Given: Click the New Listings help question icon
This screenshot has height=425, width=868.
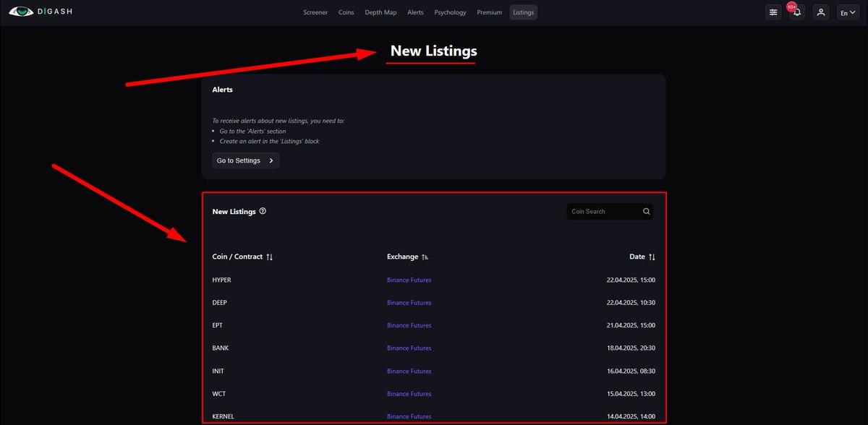Looking at the screenshot, I should [263, 211].
